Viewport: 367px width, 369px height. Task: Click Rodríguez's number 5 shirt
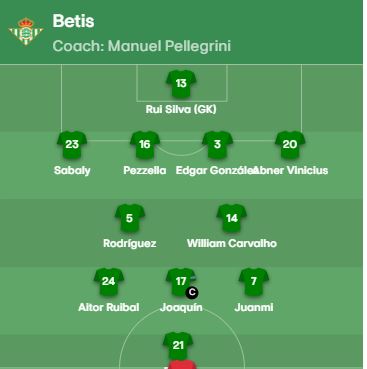(130, 218)
